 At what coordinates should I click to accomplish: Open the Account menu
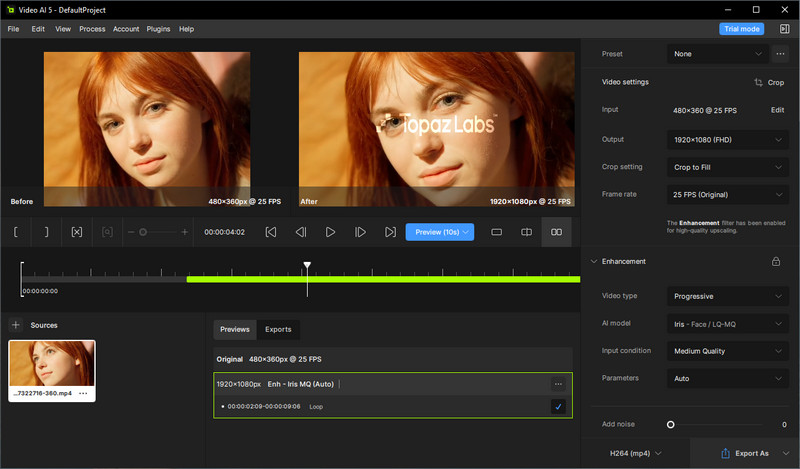pos(126,29)
